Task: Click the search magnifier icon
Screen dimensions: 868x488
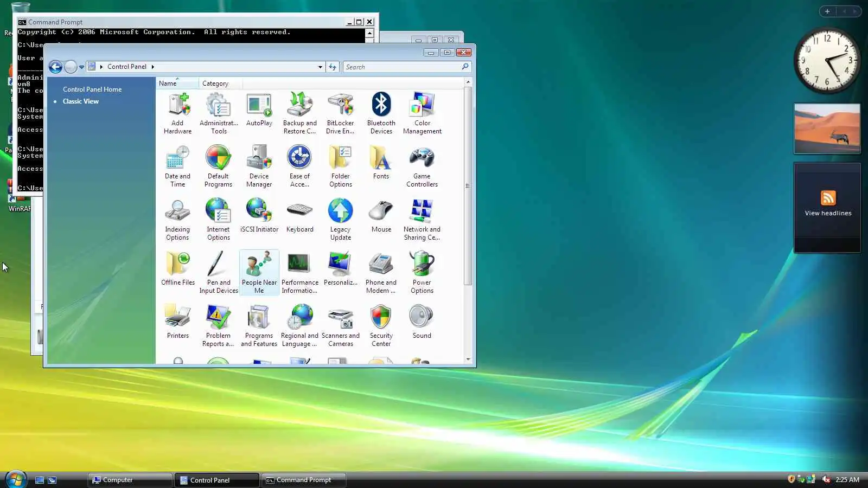Action: point(465,67)
